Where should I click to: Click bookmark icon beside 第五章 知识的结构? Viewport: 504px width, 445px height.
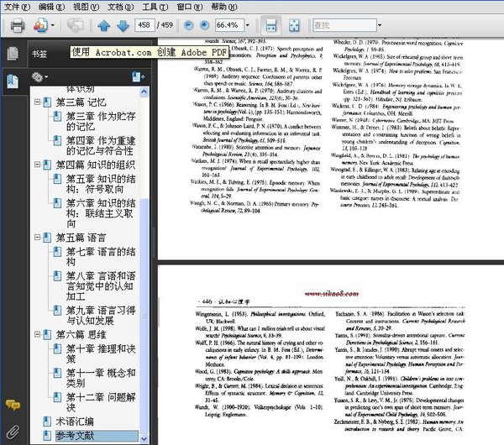57,179
